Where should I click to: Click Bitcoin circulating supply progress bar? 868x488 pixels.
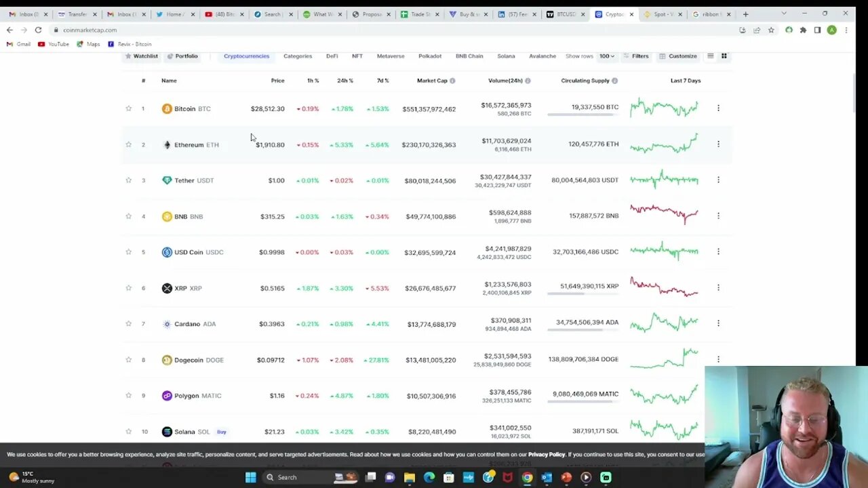583,115
